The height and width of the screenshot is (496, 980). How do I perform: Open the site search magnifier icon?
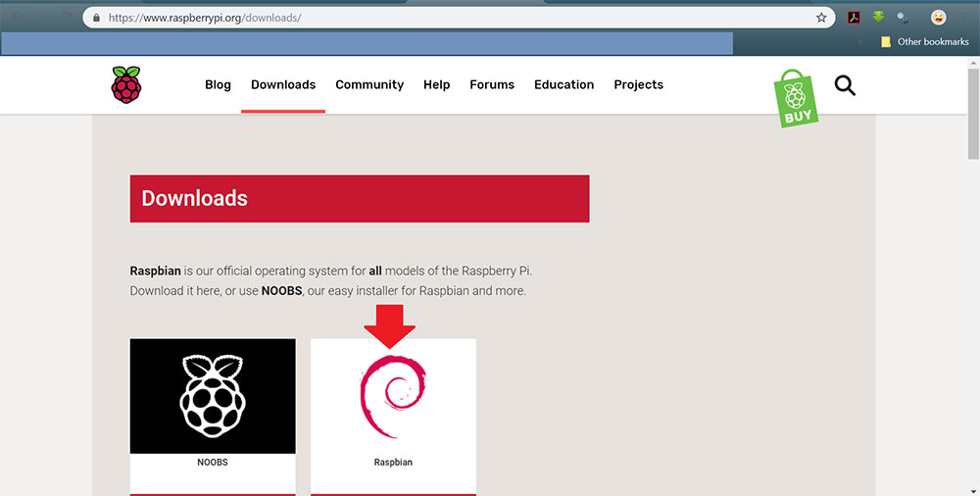pos(845,85)
